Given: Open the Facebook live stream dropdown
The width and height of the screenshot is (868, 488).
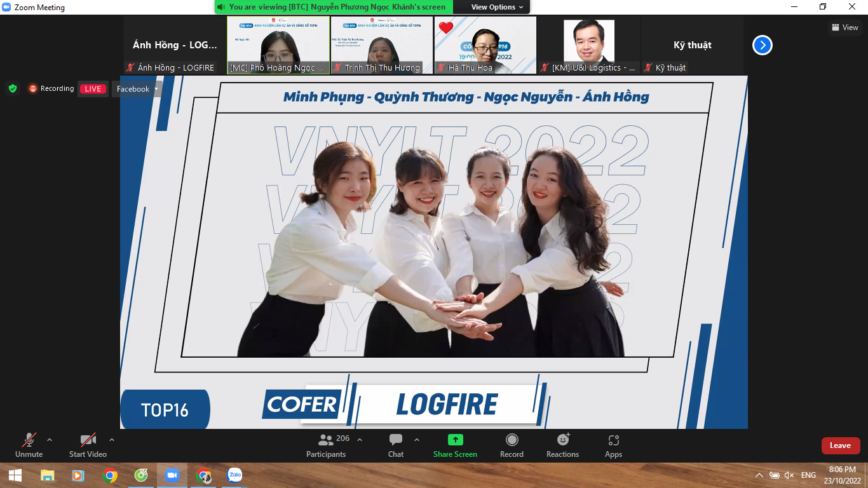Looking at the screenshot, I should point(138,89).
